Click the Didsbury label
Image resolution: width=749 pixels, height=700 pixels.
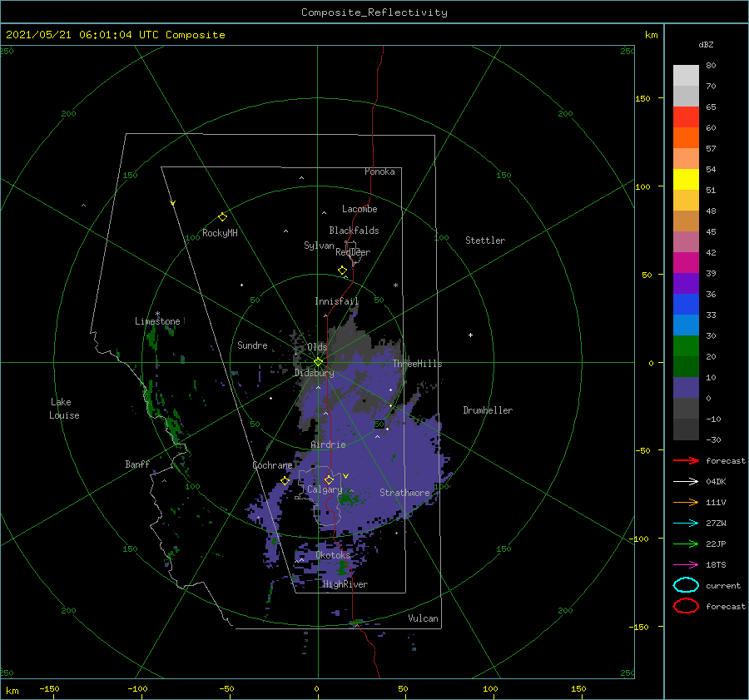click(314, 373)
